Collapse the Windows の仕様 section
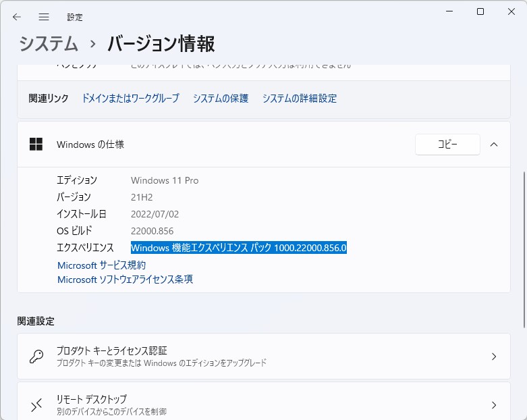 coord(494,145)
